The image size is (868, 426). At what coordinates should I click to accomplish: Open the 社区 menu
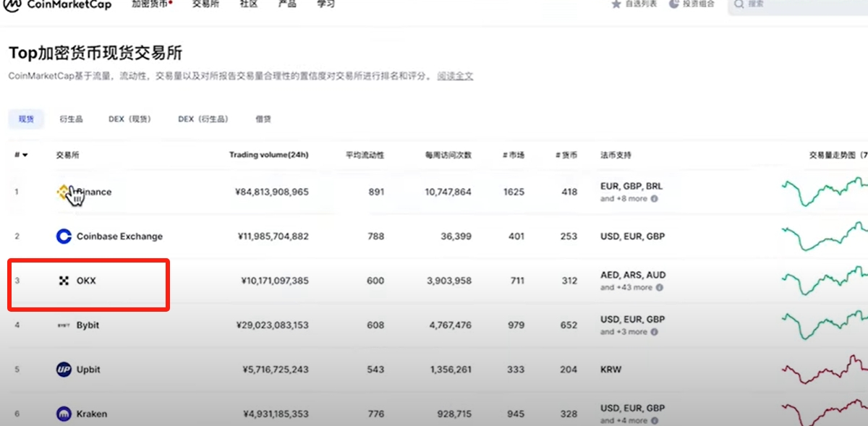(x=248, y=4)
